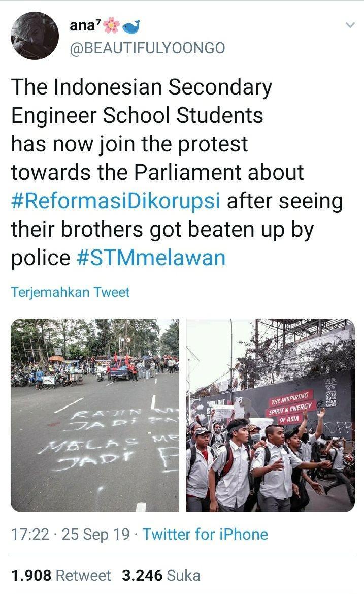View the 1.908 Retweet list
The height and width of the screenshot is (594, 364).
[61, 575]
